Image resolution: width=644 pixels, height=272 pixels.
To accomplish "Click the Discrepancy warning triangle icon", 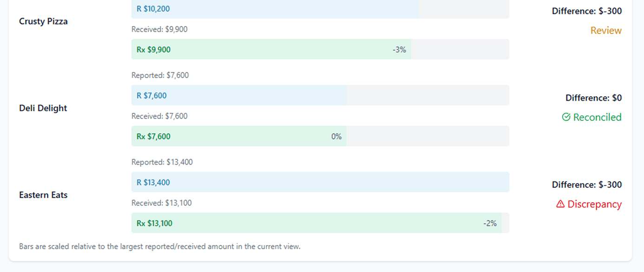I will pos(560,204).
